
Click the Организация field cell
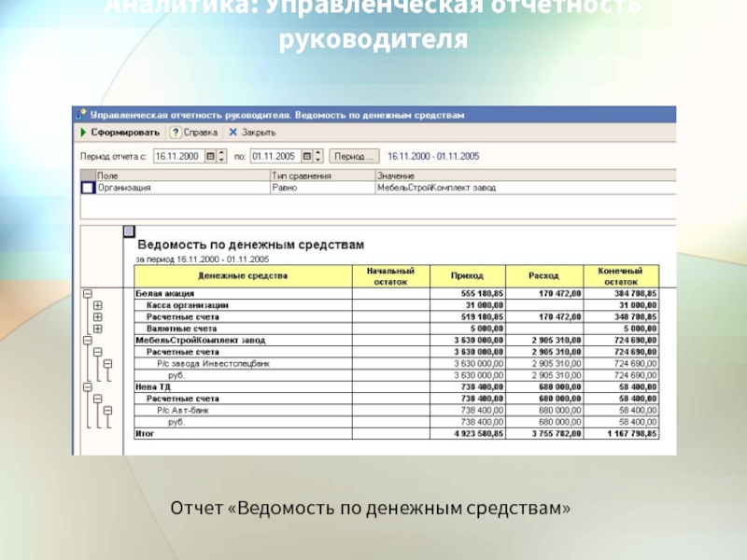coord(183,188)
